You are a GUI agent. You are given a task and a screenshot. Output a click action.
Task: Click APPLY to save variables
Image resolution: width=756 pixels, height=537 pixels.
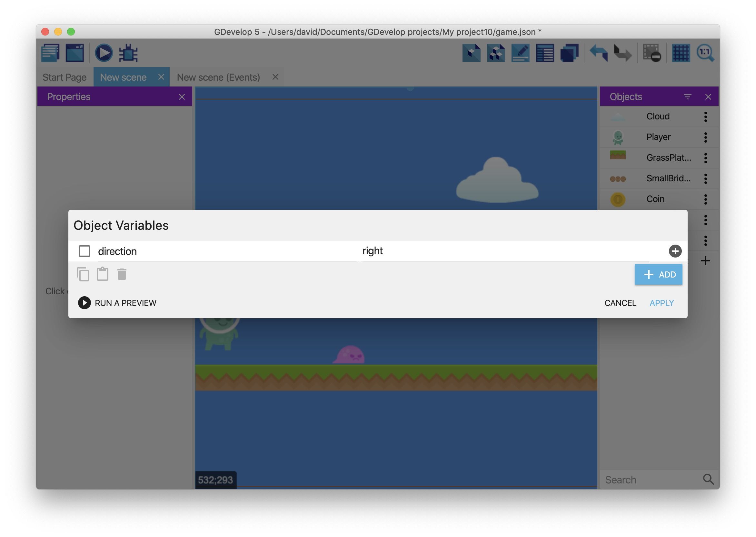661,303
